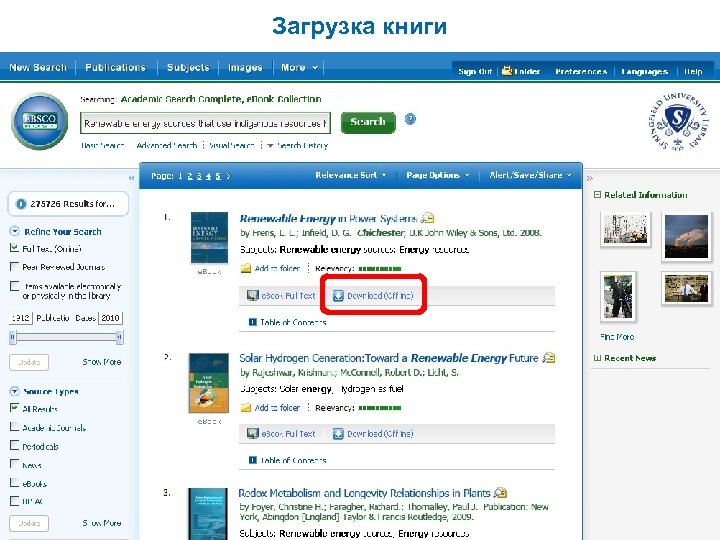This screenshot has height=540, width=720.
Task: Click the EBSCO logo
Action: coord(40,122)
